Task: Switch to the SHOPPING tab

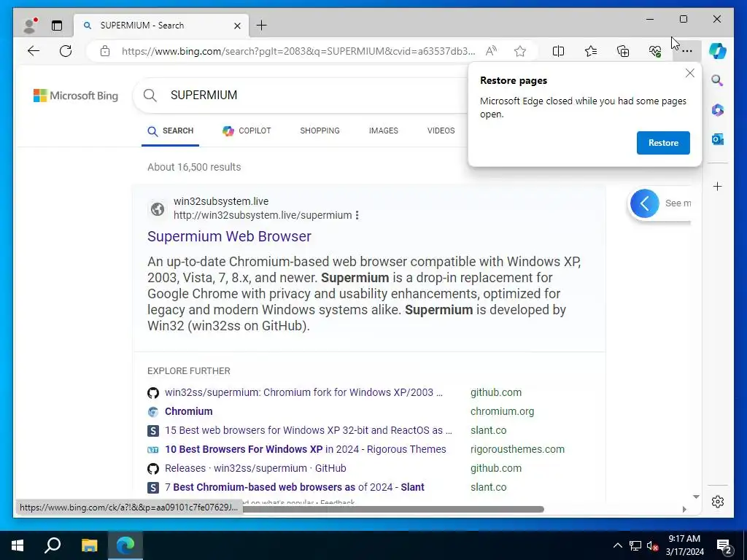Action: (320, 131)
